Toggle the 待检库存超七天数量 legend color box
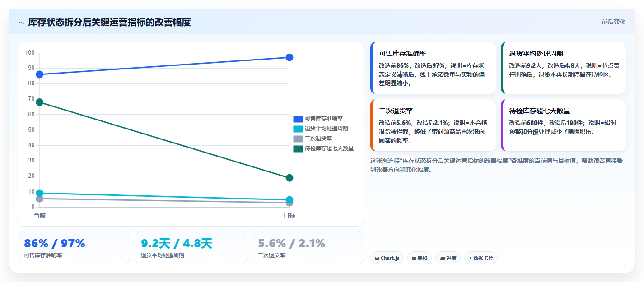The image size is (644, 282). tap(298, 148)
